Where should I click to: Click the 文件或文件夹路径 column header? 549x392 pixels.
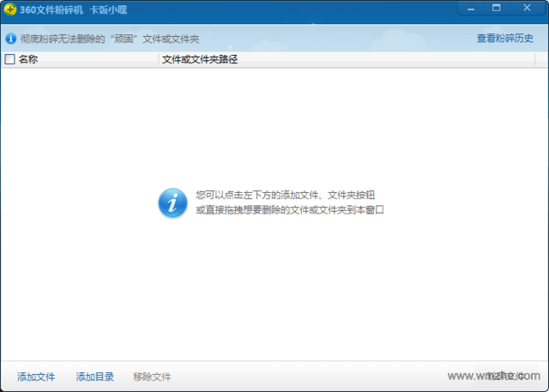(x=347, y=59)
